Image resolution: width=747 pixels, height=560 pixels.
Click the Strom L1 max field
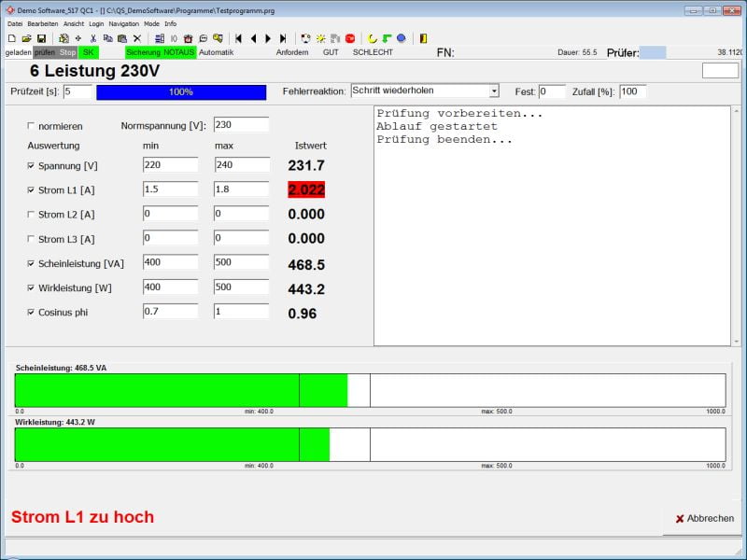pos(241,189)
